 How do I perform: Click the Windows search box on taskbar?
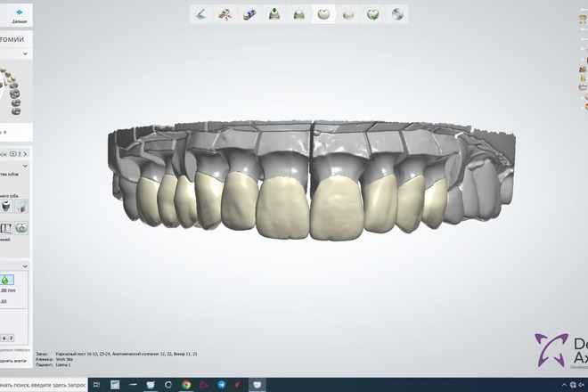(x=43, y=385)
